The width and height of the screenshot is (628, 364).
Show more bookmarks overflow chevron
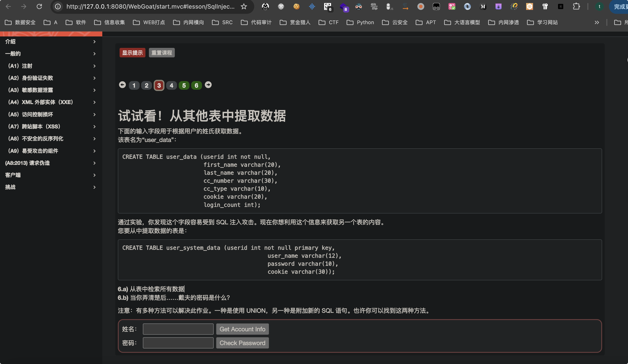point(597,22)
